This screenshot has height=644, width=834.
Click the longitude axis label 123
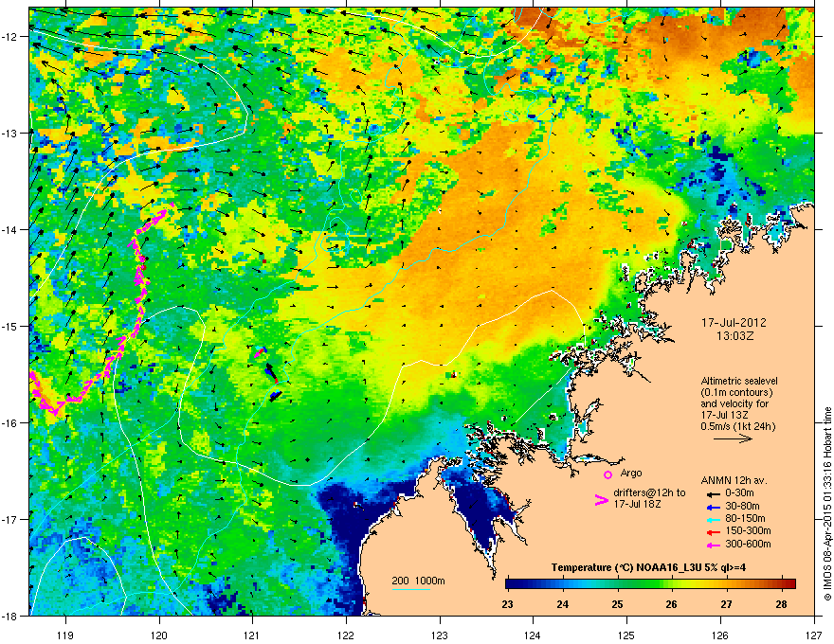point(440,635)
